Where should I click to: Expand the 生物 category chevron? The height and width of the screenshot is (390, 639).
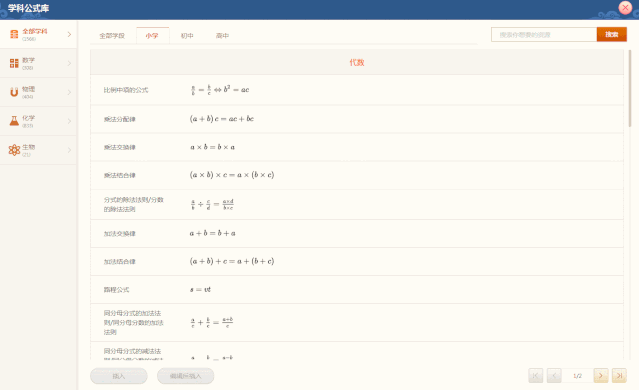click(x=69, y=150)
